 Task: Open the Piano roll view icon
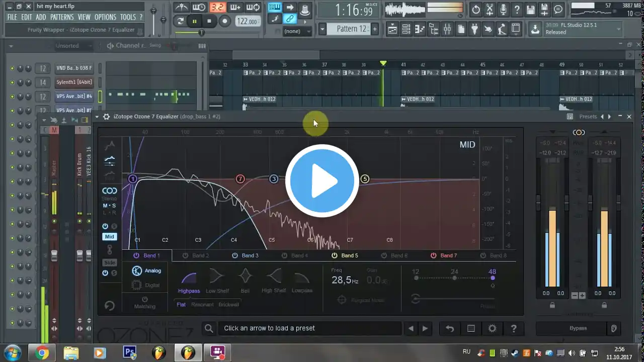coord(420,29)
